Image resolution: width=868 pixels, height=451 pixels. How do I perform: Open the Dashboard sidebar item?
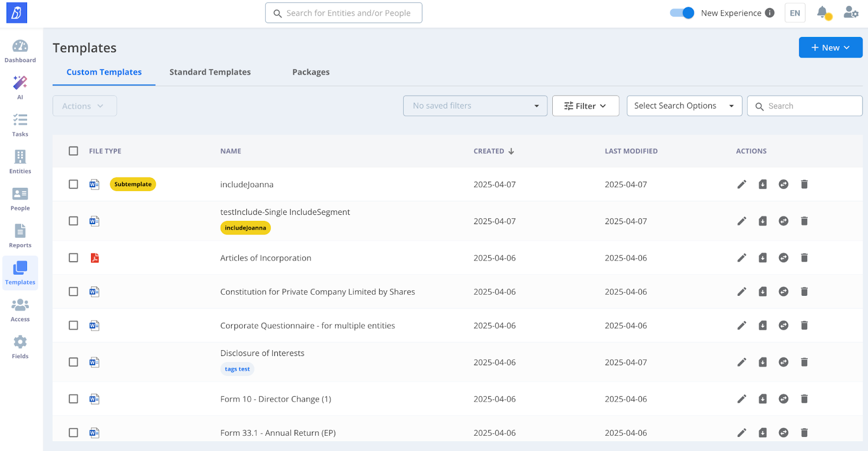coord(20,52)
